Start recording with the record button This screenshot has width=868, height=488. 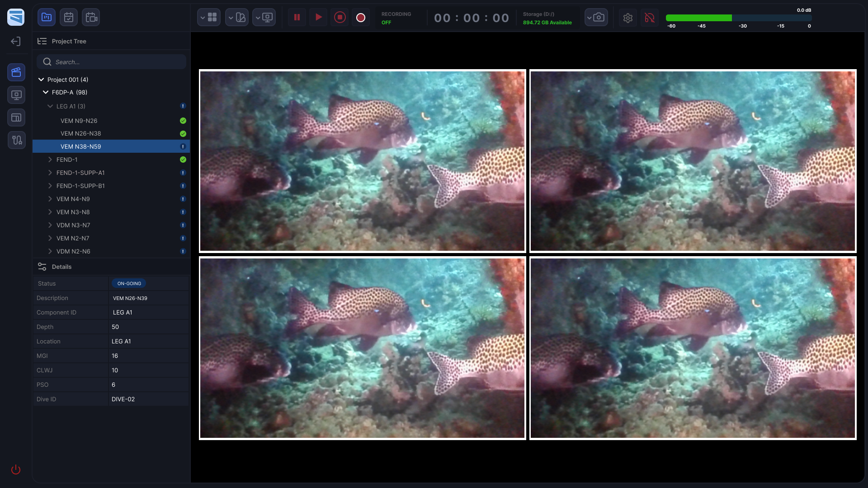[x=360, y=18]
